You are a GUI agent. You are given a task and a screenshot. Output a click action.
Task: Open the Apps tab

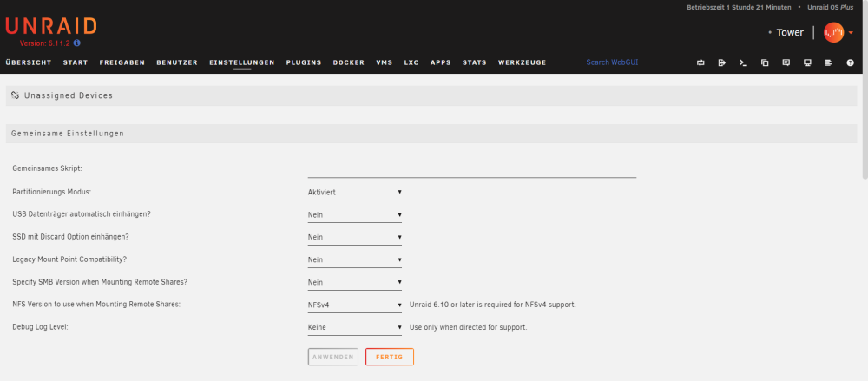pos(441,62)
